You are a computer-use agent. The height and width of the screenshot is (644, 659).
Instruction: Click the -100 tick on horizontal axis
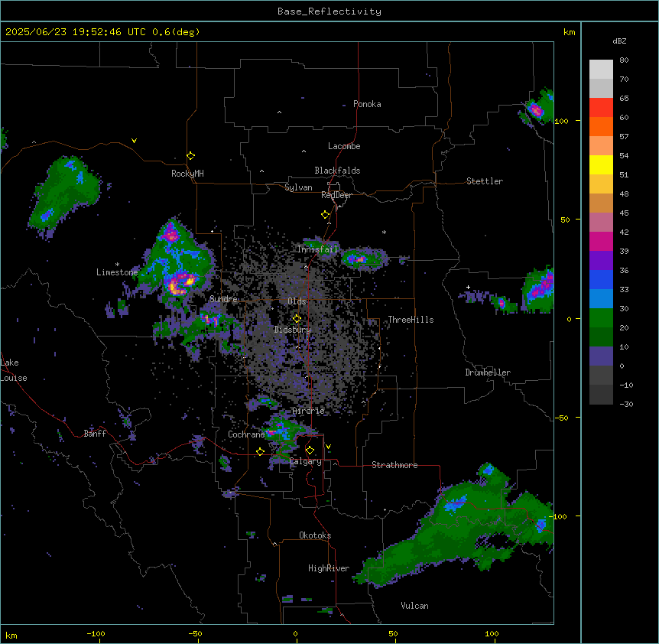96,633
